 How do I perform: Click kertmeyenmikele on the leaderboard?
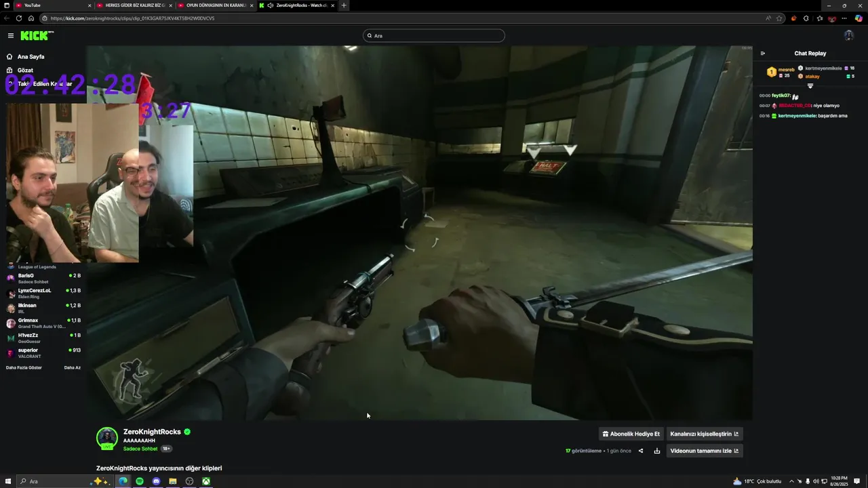(823, 68)
